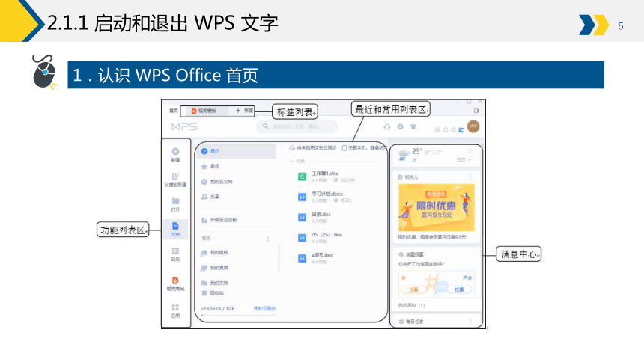The image size is (644, 362).
Task: Open 我的文档 location
Action: click(x=214, y=283)
